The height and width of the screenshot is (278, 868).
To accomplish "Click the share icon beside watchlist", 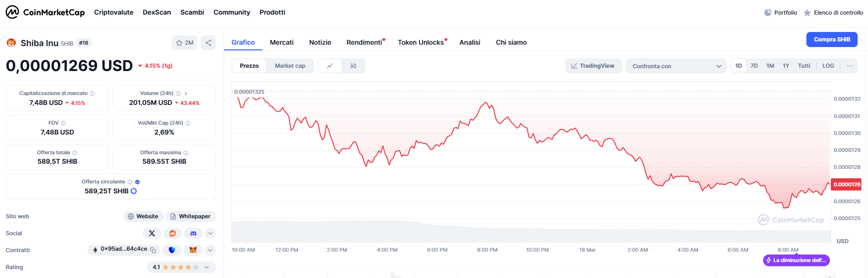I will pos(208,43).
